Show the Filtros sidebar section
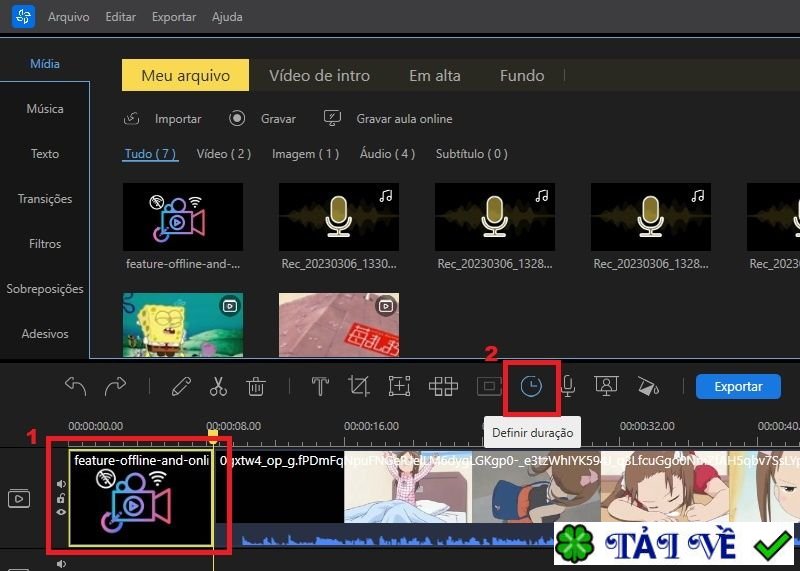 (x=45, y=243)
